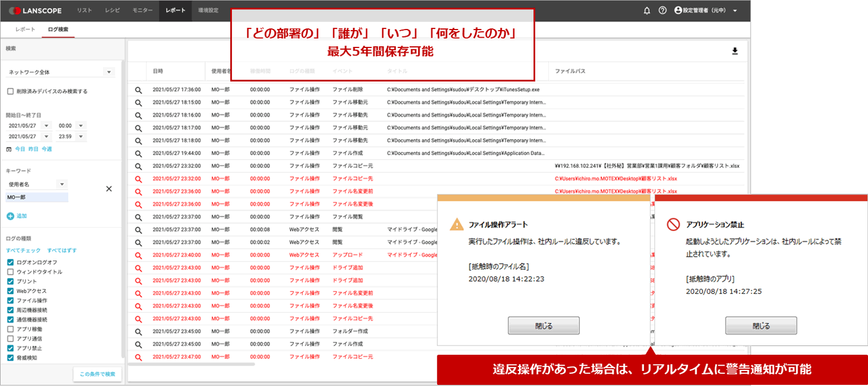Check the アプリ稼働 checkbox
This screenshot has width=868, height=386.
point(10,329)
